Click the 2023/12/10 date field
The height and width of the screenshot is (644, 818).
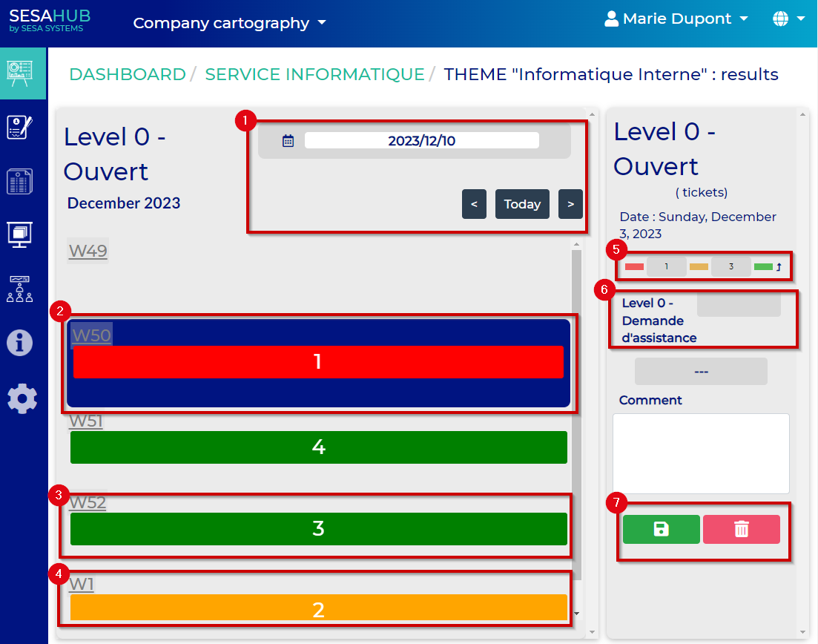pos(421,141)
